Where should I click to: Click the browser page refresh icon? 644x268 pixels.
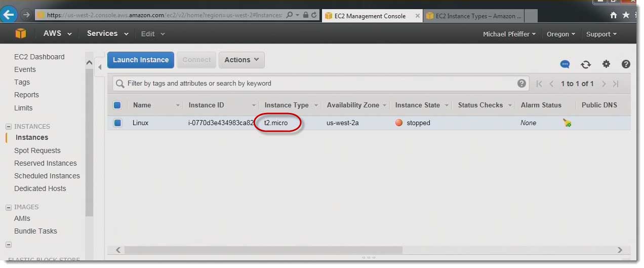314,16
